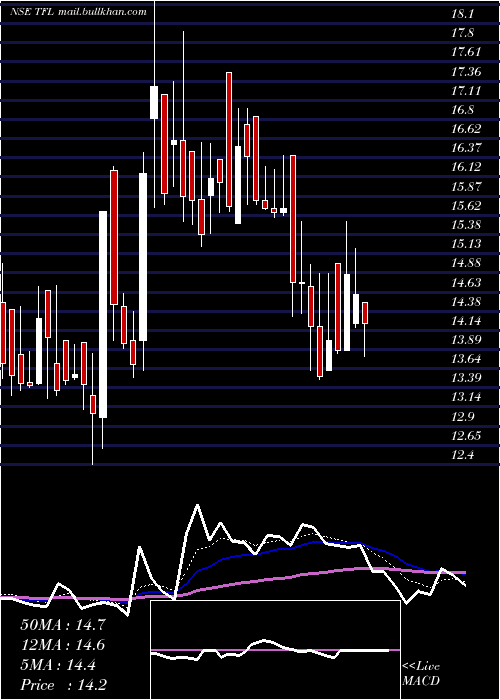The width and height of the screenshot is (500, 700).
Task: Click inside the Live MACD inset chart
Action: coord(275,650)
